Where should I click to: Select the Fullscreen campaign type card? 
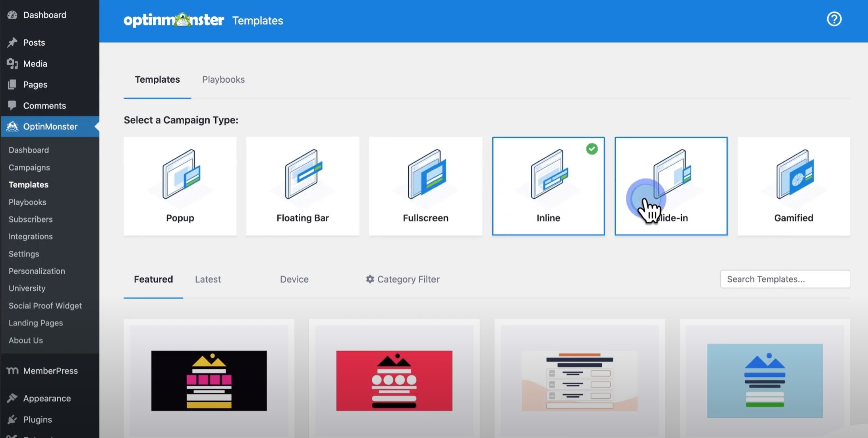tap(425, 186)
